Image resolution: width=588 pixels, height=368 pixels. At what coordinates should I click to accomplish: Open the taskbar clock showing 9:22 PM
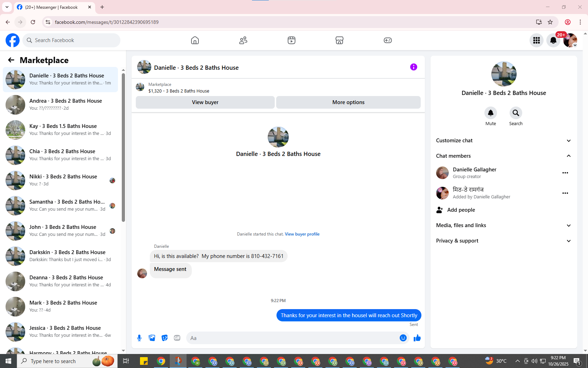coord(558,361)
